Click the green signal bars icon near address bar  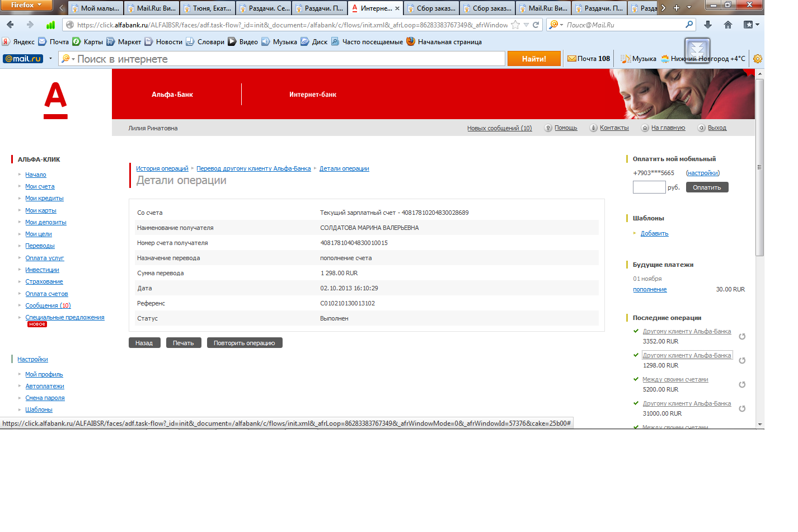[50, 25]
